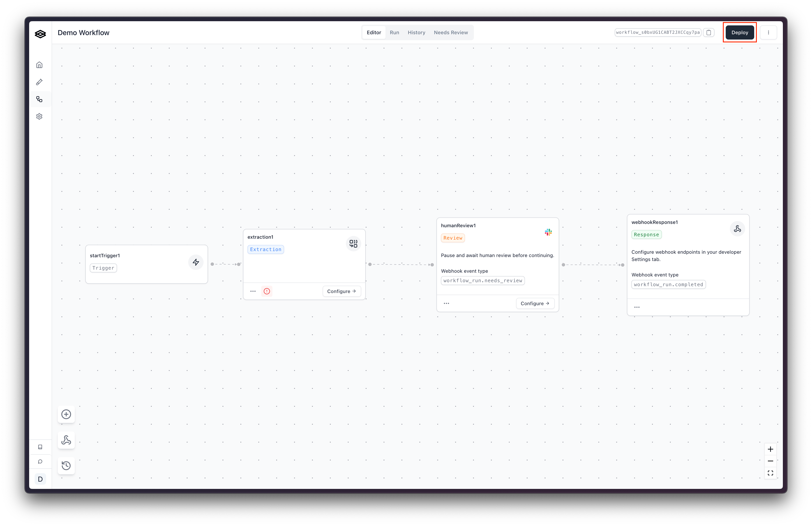The width and height of the screenshot is (812, 526).
Task: Open extraction1 node ellipsis menu
Action: click(x=253, y=291)
